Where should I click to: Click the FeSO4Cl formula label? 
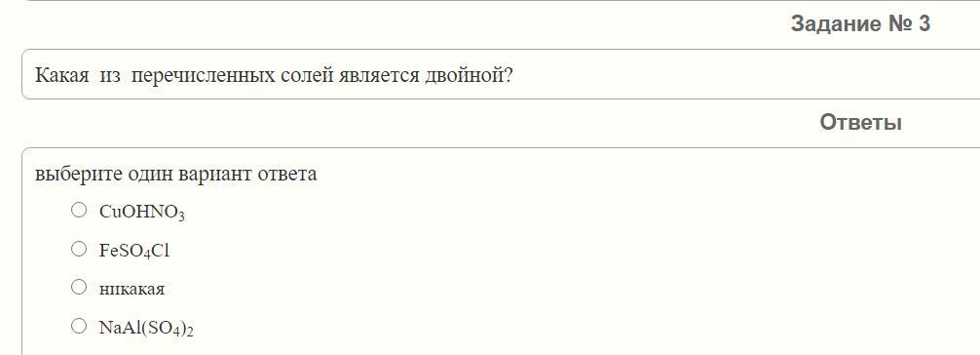point(134,251)
